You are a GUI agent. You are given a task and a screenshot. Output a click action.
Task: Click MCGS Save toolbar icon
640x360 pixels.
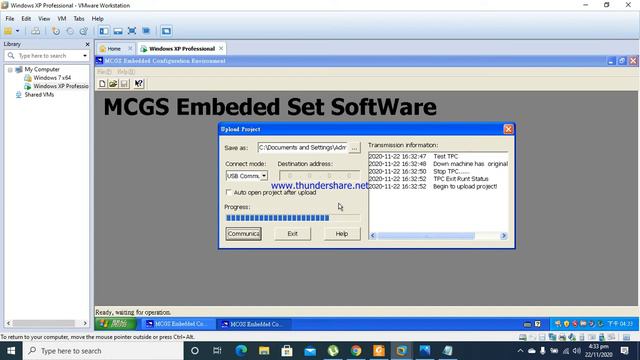[124, 84]
